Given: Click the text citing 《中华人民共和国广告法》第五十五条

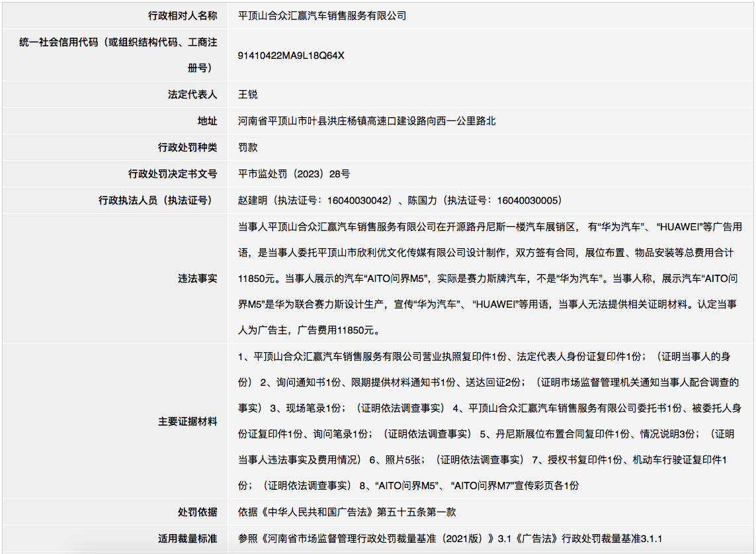Looking at the screenshot, I should (x=347, y=512).
